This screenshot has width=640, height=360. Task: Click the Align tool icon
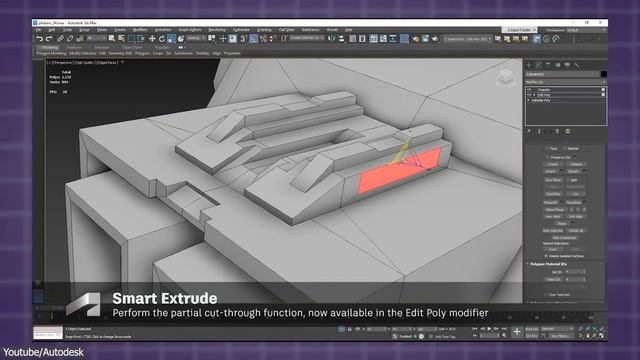pos(341,39)
